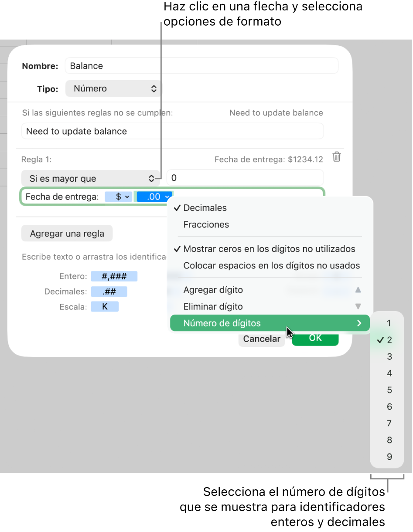
Task: Disable Mostrar ceros en los dígitos no utilizados
Action: [270, 249]
